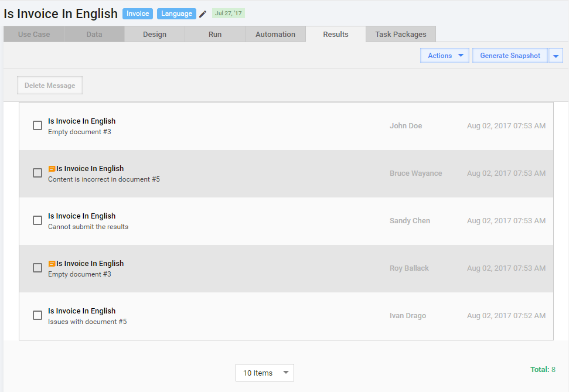Select the checkbox in Sandy Chen's row
This screenshot has width=569, height=392.
(x=38, y=220)
